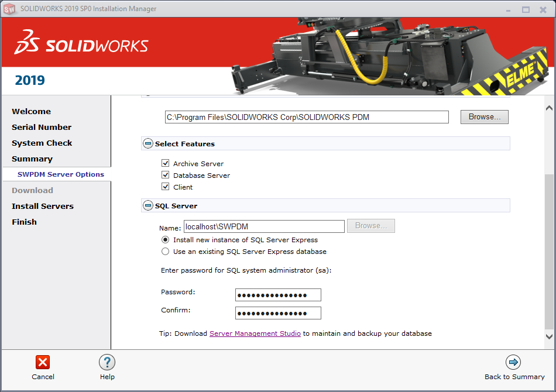Click the sa Password field
The width and height of the screenshot is (556, 392).
point(277,294)
